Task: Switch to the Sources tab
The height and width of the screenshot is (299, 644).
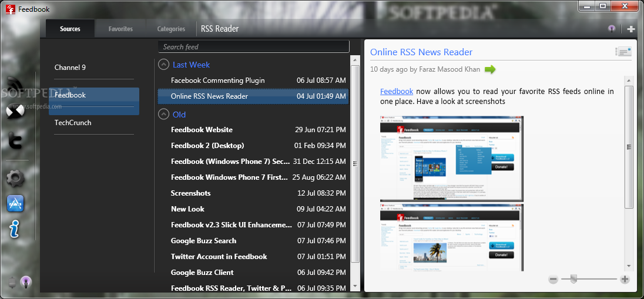Action: click(71, 29)
